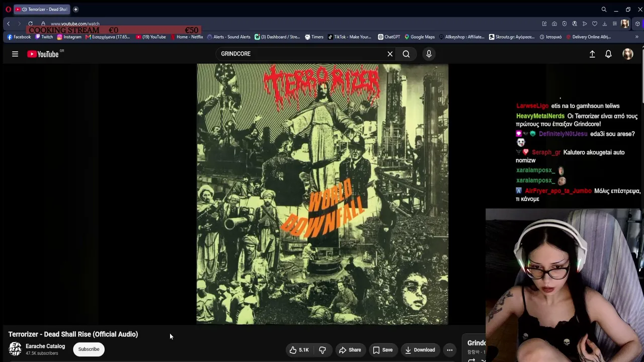Open the Opera profile avatar
Image resolution: width=644 pixels, height=362 pixels.
[625, 24]
